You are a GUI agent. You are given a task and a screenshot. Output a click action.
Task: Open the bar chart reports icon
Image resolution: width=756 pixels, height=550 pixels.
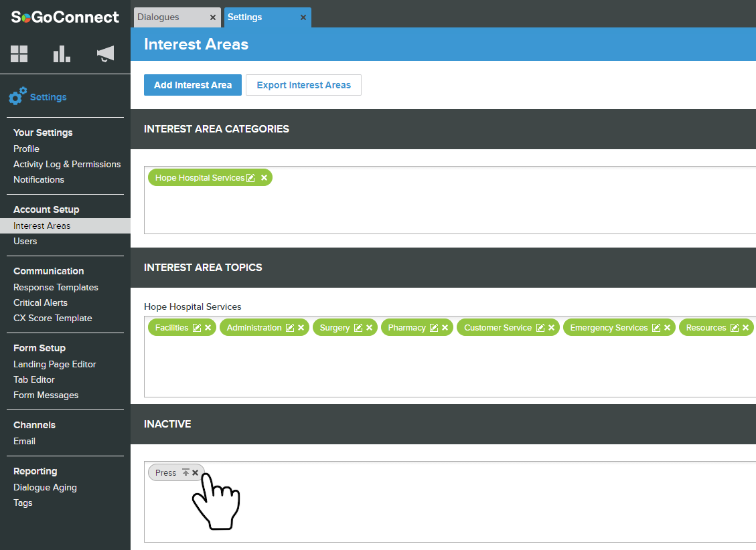click(62, 54)
